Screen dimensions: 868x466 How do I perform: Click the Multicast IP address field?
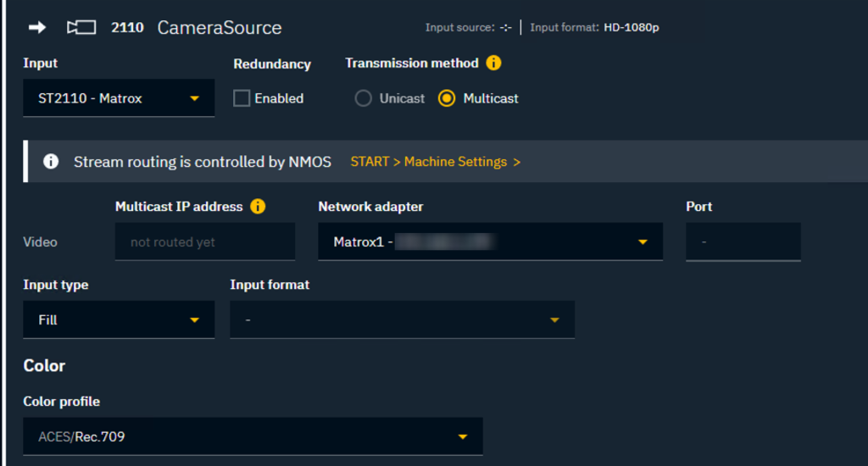click(205, 242)
